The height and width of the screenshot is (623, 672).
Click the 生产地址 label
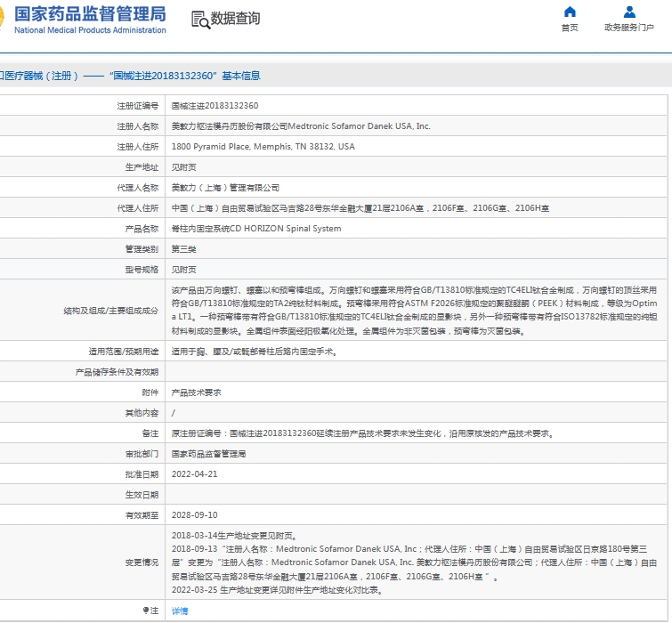click(142, 167)
